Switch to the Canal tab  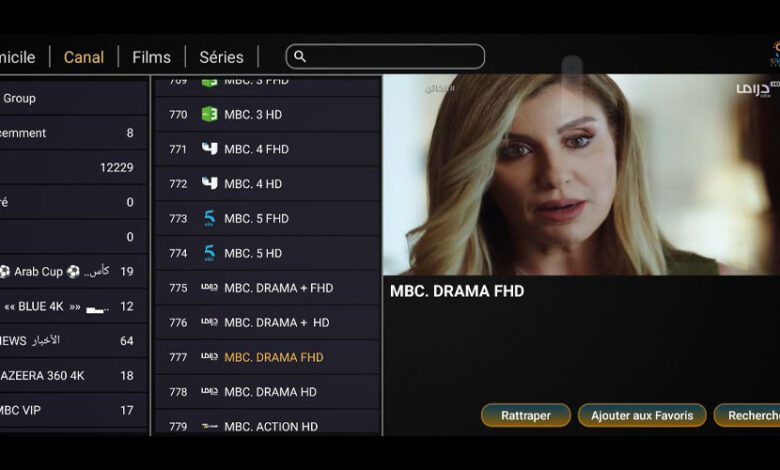coord(84,57)
